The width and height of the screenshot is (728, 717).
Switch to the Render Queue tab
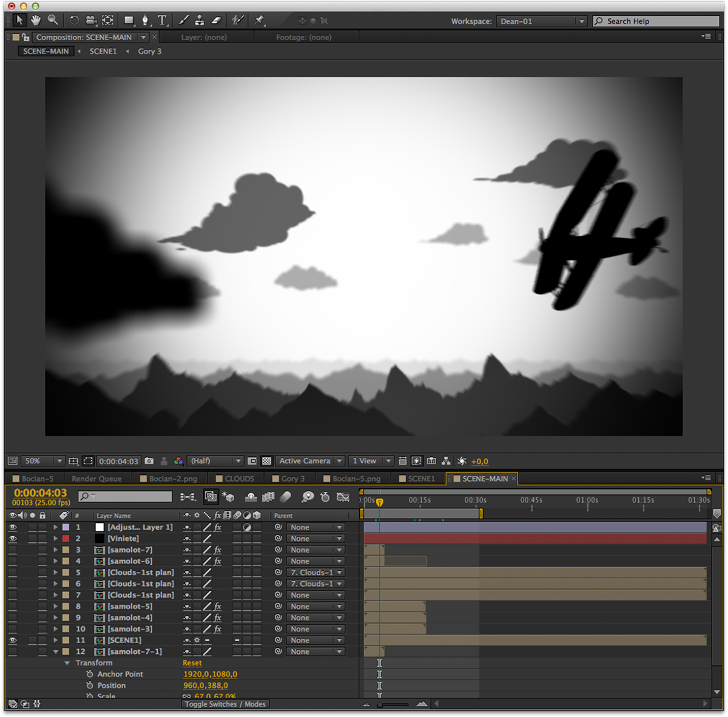[96, 479]
